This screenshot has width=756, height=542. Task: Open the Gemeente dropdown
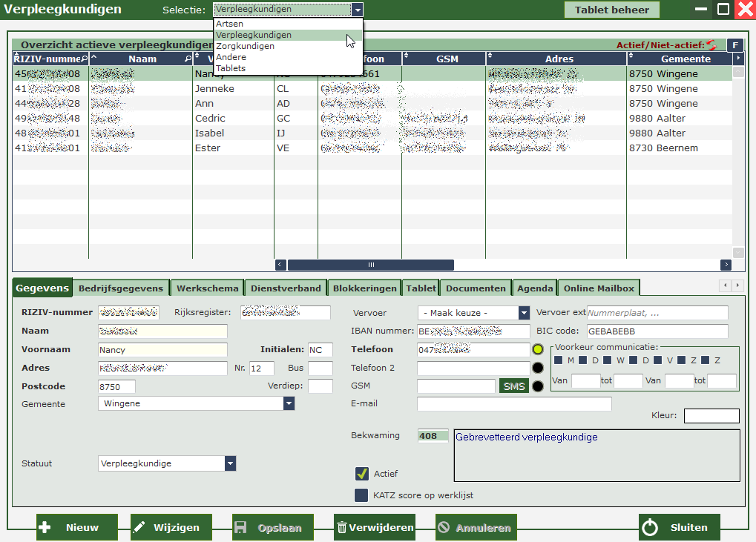289,403
